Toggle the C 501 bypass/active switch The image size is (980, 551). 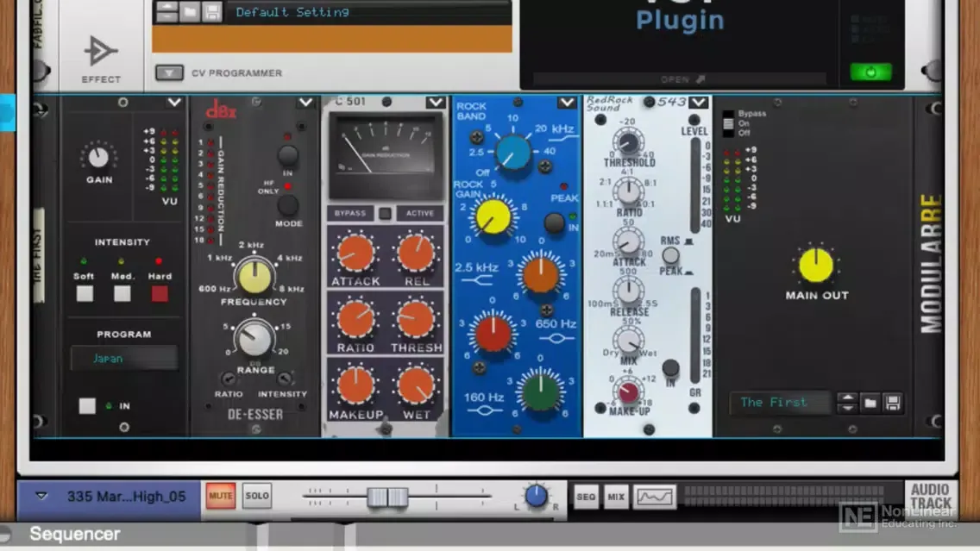[x=385, y=214]
